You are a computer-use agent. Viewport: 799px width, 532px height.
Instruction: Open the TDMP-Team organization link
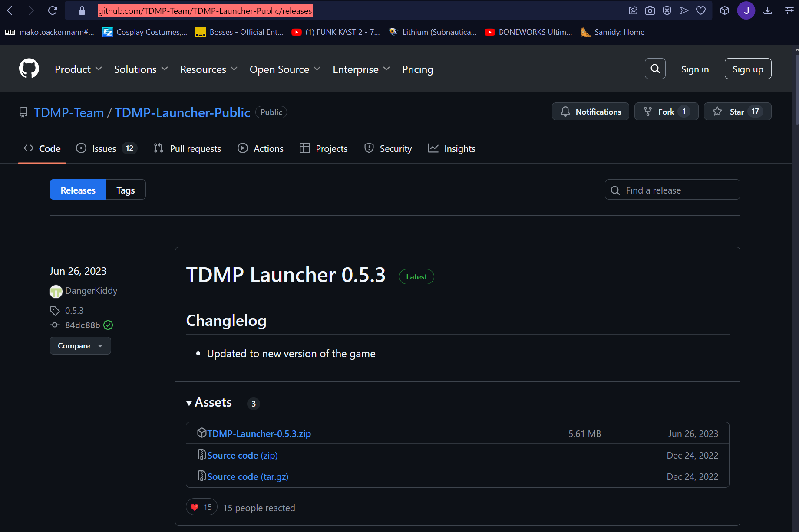(69, 113)
